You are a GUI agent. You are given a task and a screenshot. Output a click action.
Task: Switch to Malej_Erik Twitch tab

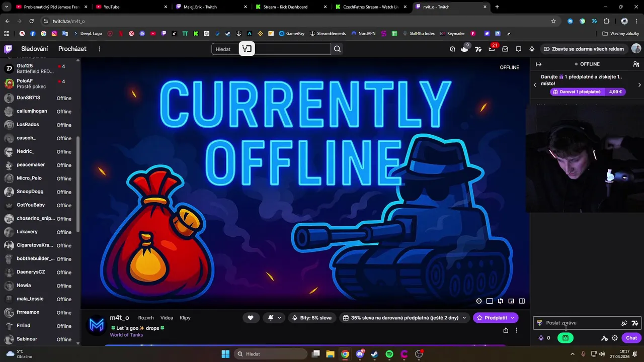tap(211, 7)
